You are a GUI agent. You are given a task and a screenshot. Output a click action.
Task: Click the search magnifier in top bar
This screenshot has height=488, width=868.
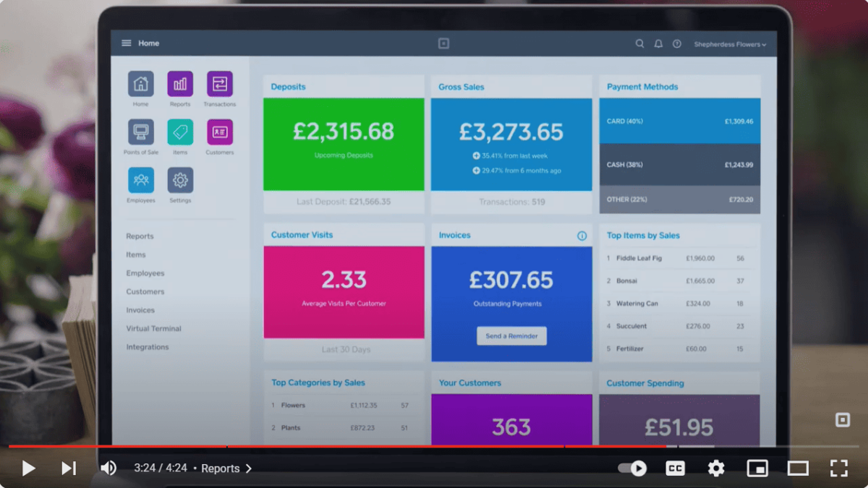(x=639, y=43)
